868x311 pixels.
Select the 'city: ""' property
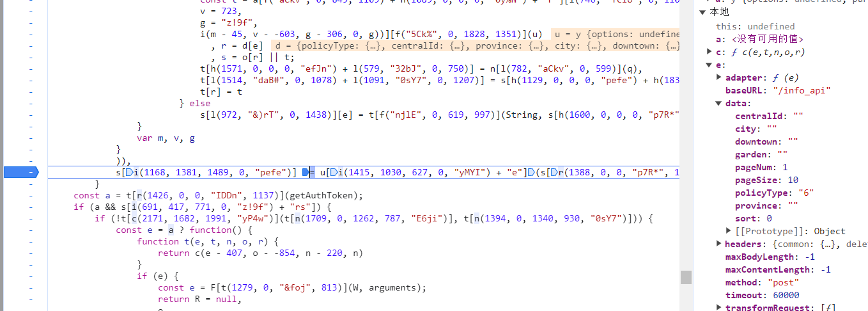click(x=756, y=129)
